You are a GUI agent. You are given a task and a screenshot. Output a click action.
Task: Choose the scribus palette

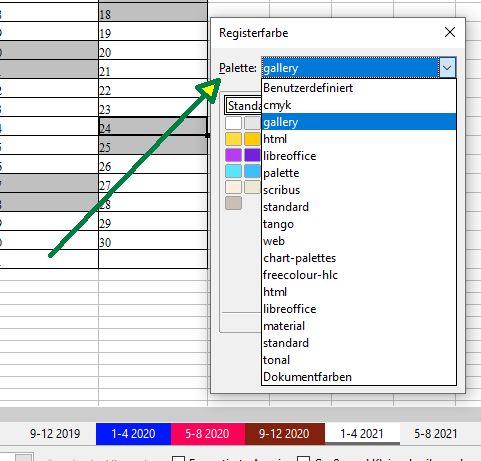coord(359,190)
